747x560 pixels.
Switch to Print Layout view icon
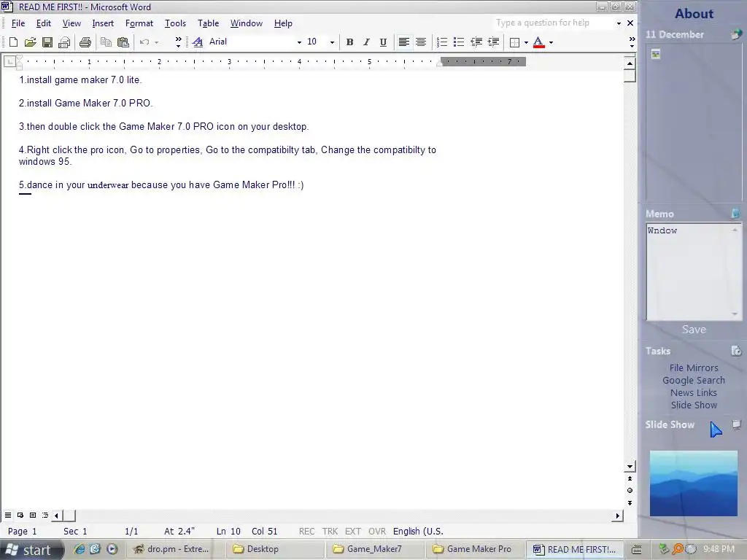(x=33, y=516)
